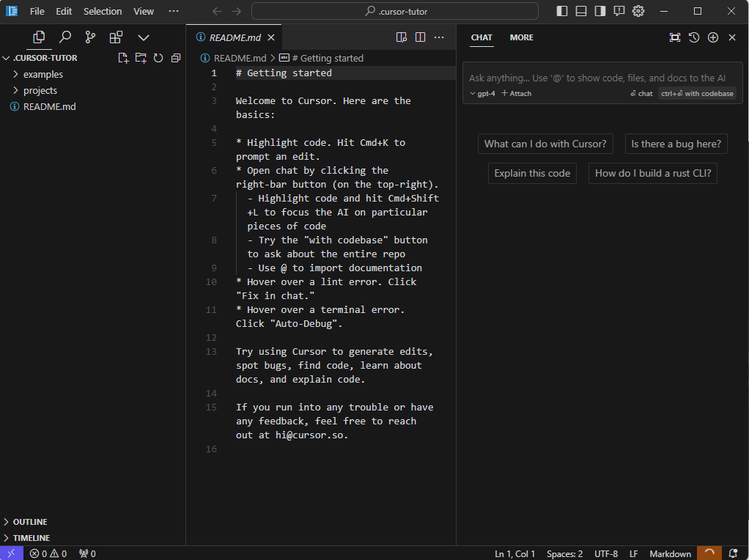749x560 pixels.
Task: Create a new folder in explorer
Action: click(141, 58)
